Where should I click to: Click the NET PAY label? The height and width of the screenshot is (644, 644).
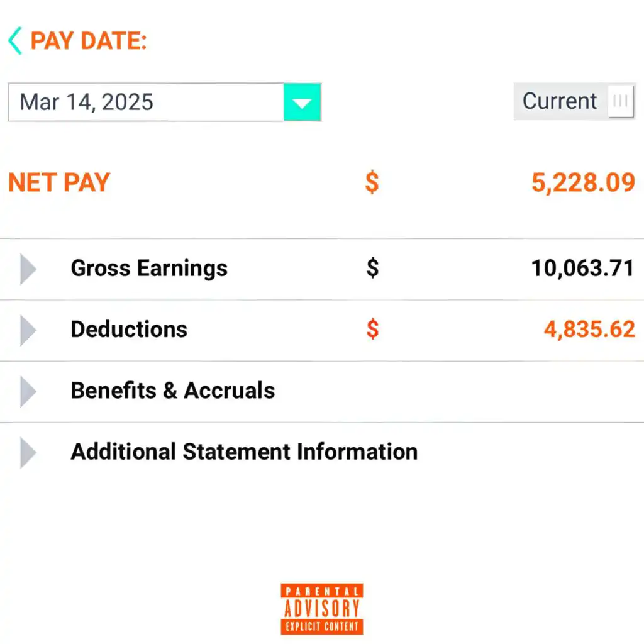click(59, 182)
